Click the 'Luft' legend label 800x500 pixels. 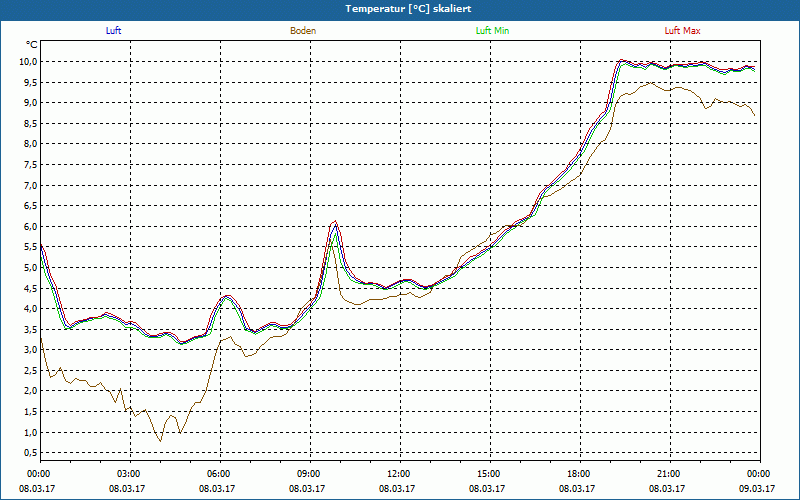(x=113, y=31)
